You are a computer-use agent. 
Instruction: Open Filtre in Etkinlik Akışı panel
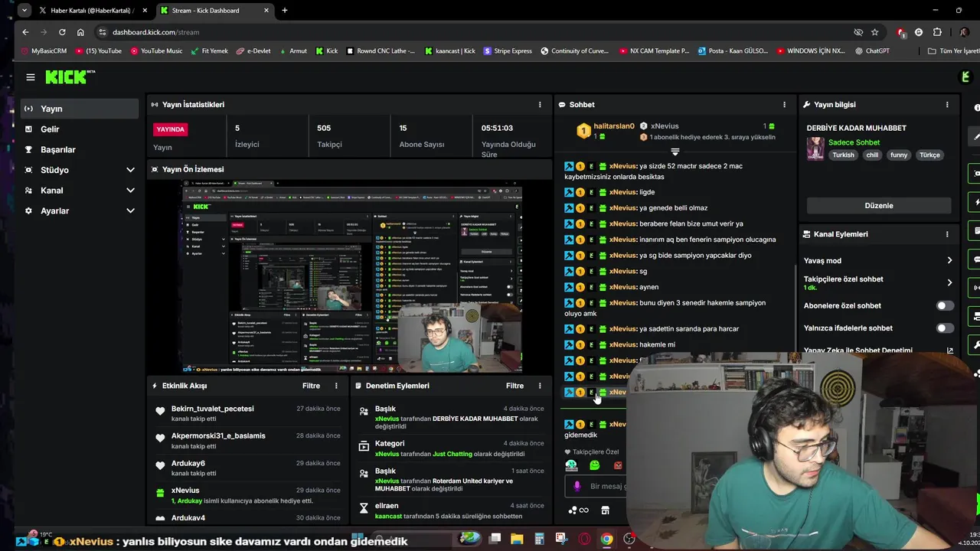click(311, 386)
